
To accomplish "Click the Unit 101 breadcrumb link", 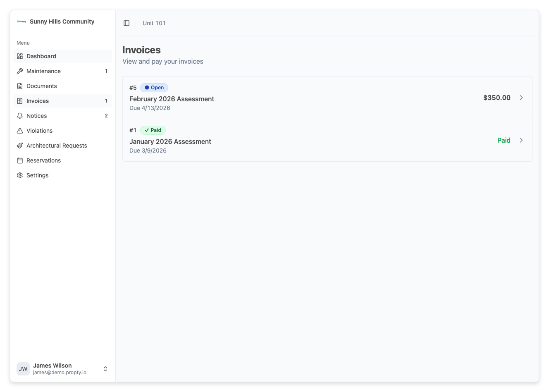I will pyautogui.click(x=154, y=23).
